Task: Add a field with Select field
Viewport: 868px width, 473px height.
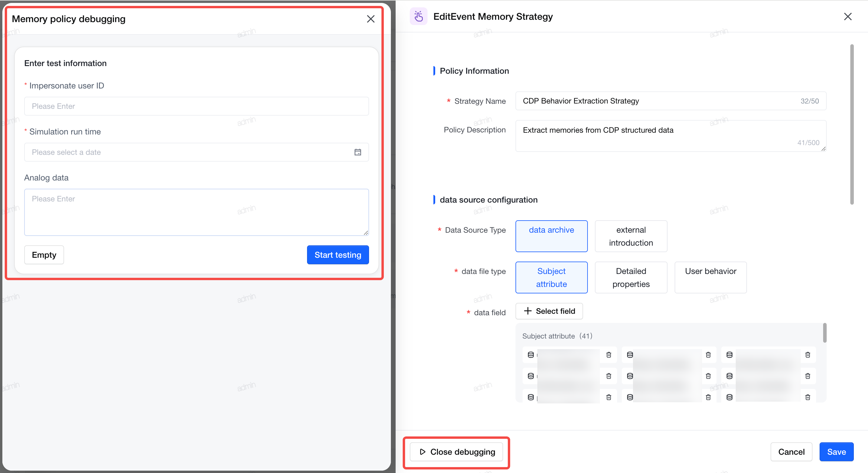Action: click(x=549, y=311)
